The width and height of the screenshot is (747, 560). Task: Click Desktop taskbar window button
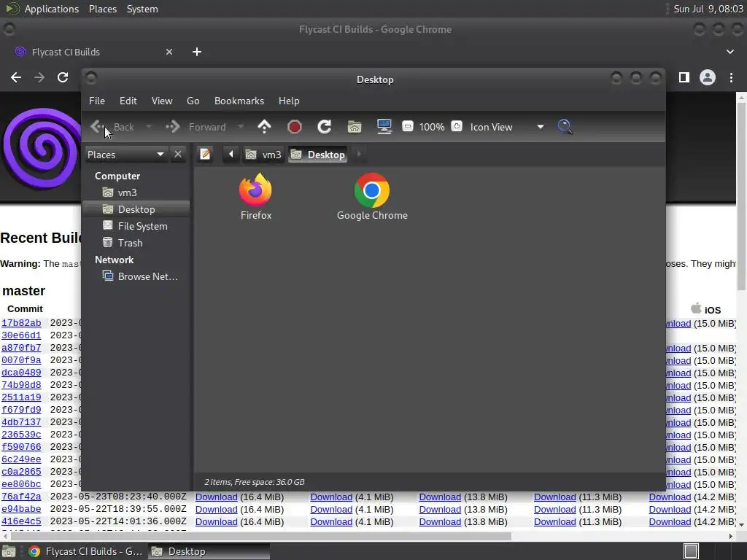click(209, 551)
